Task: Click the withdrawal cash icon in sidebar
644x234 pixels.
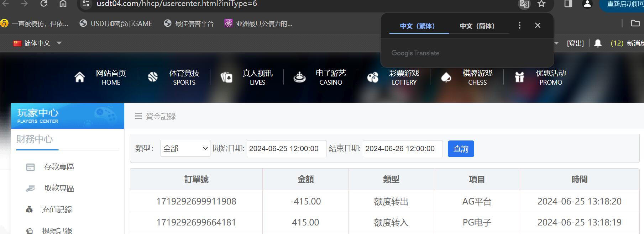Action: click(31, 188)
